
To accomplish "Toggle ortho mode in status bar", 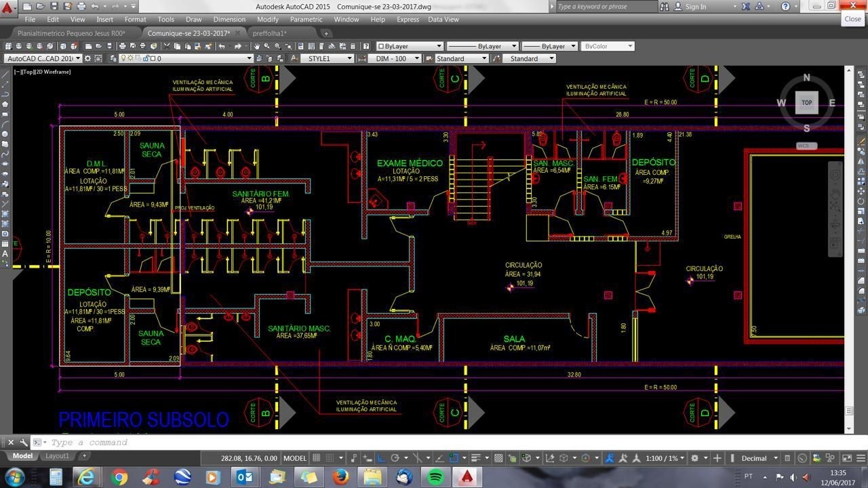I will [x=380, y=458].
